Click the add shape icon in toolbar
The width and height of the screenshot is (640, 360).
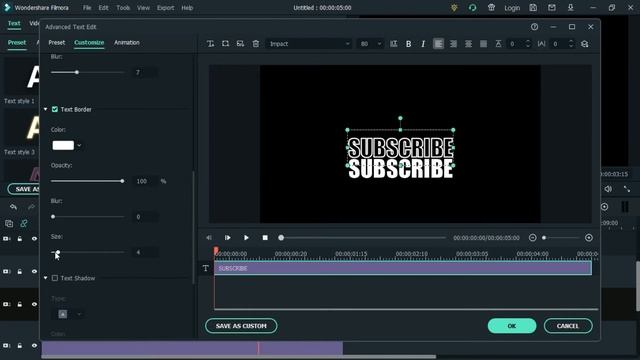(225, 44)
